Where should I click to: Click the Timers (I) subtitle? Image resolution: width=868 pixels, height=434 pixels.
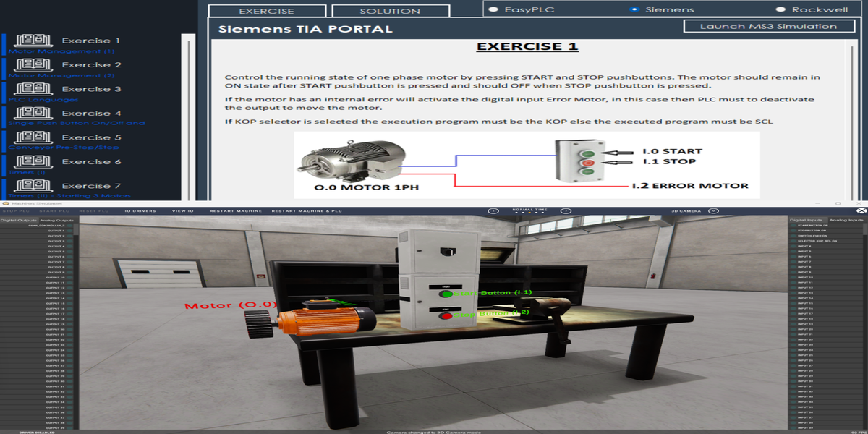tap(27, 172)
